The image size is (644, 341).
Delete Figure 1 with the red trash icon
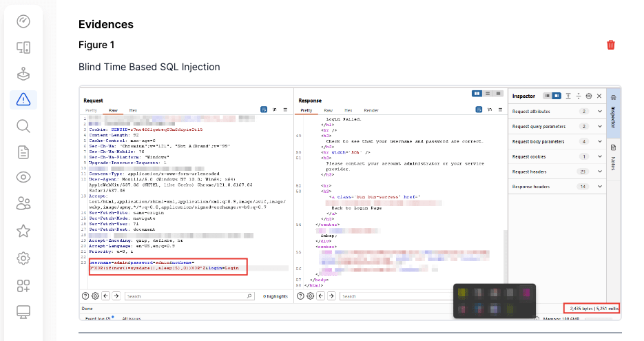coord(611,45)
